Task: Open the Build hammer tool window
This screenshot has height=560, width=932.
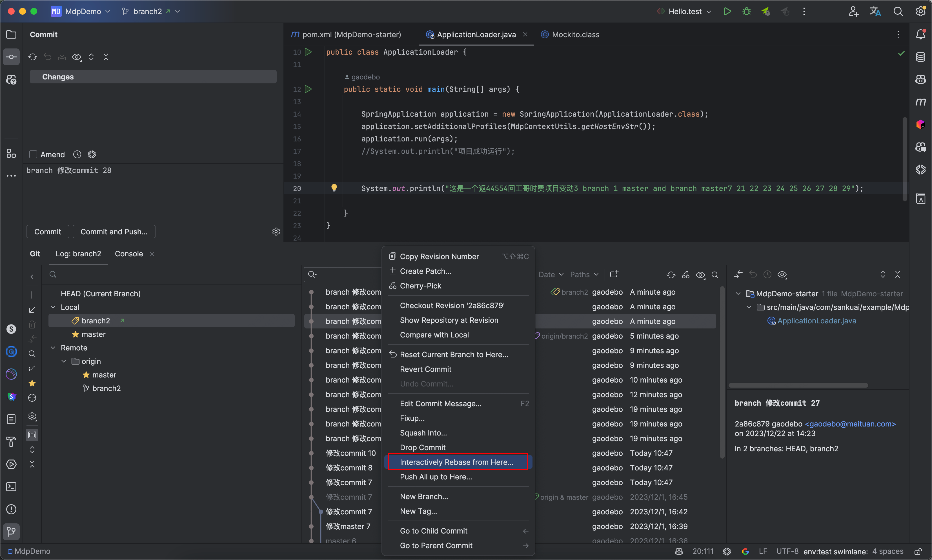Action: tap(11, 441)
